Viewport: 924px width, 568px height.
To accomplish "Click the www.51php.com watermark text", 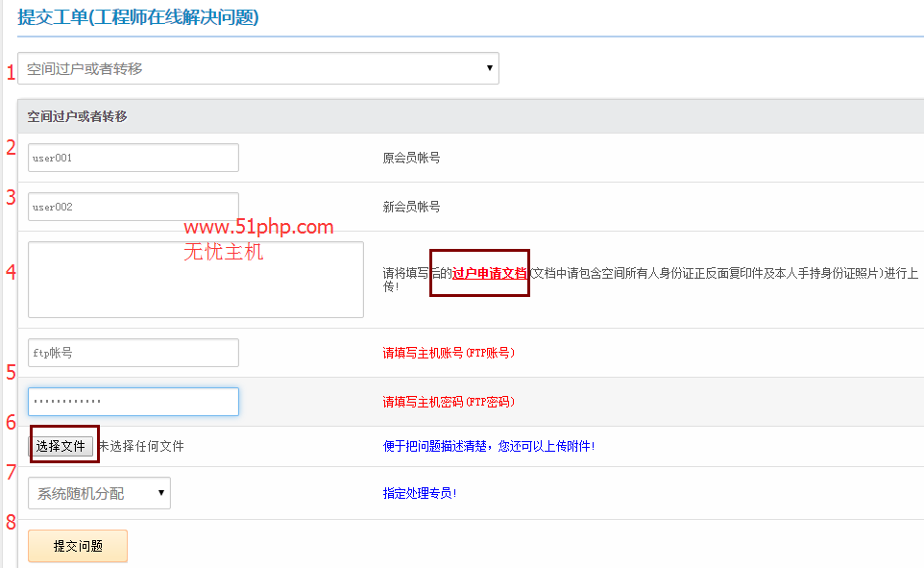I will coord(258,228).
